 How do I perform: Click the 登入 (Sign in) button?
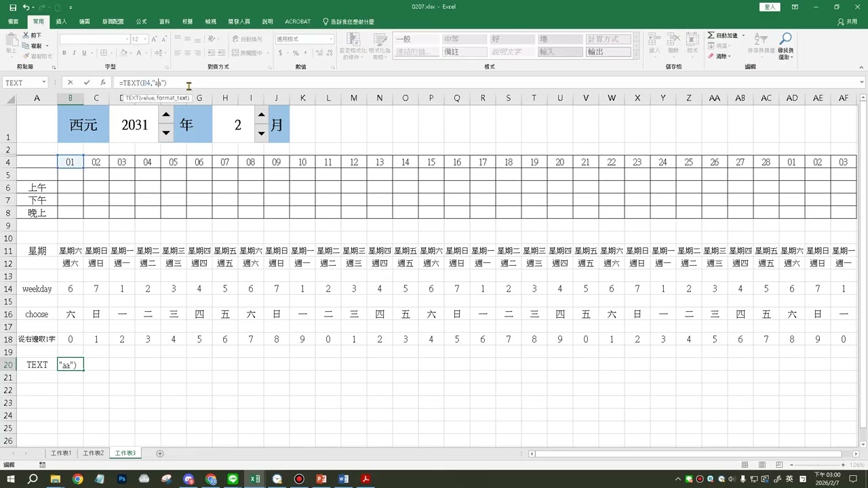770,7
